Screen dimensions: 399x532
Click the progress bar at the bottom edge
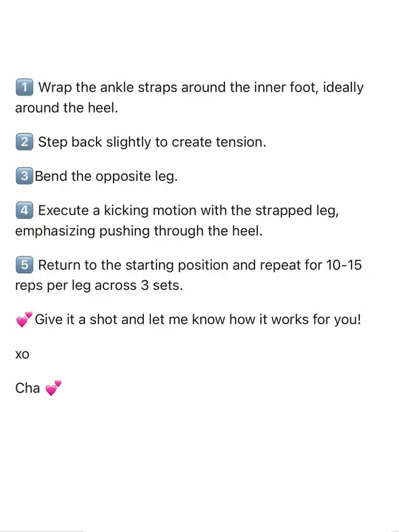42,531
